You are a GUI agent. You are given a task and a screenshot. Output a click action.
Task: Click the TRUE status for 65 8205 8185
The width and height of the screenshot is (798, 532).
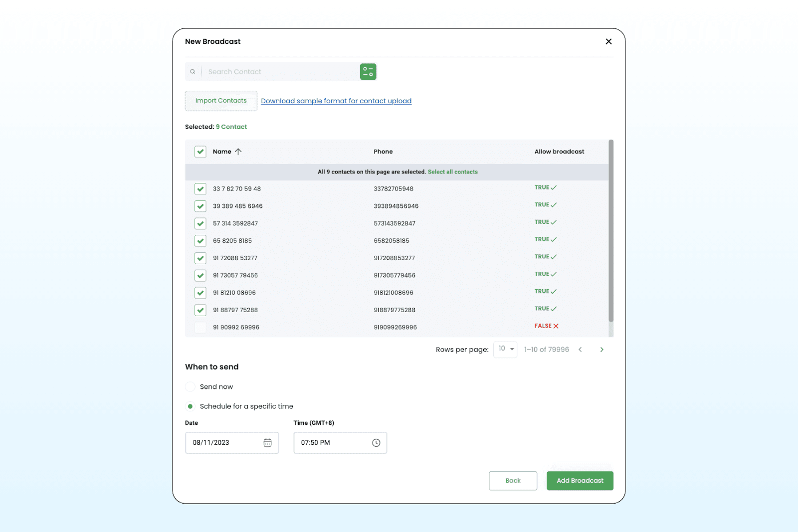[546, 239]
